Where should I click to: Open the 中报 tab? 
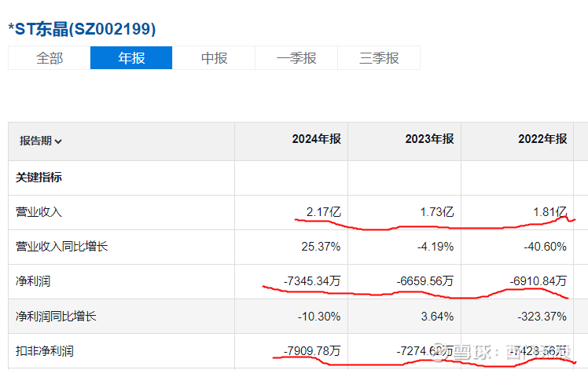[x=214, y=58]
